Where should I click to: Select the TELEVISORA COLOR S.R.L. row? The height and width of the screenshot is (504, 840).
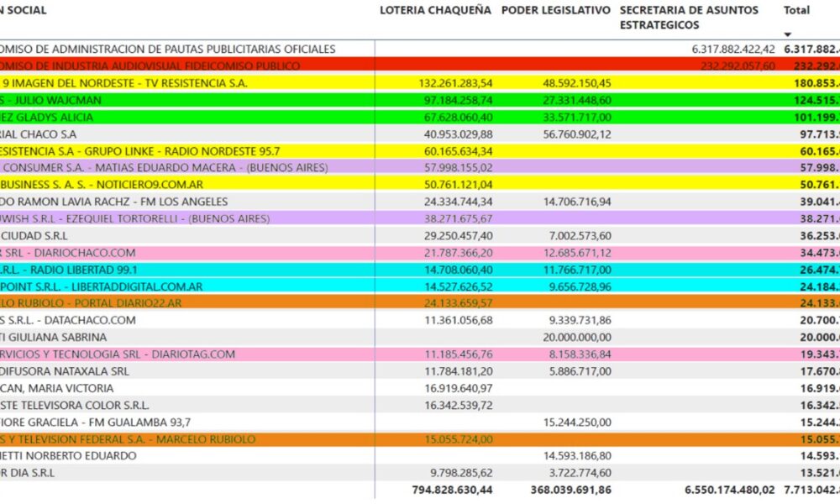point(420,406)
